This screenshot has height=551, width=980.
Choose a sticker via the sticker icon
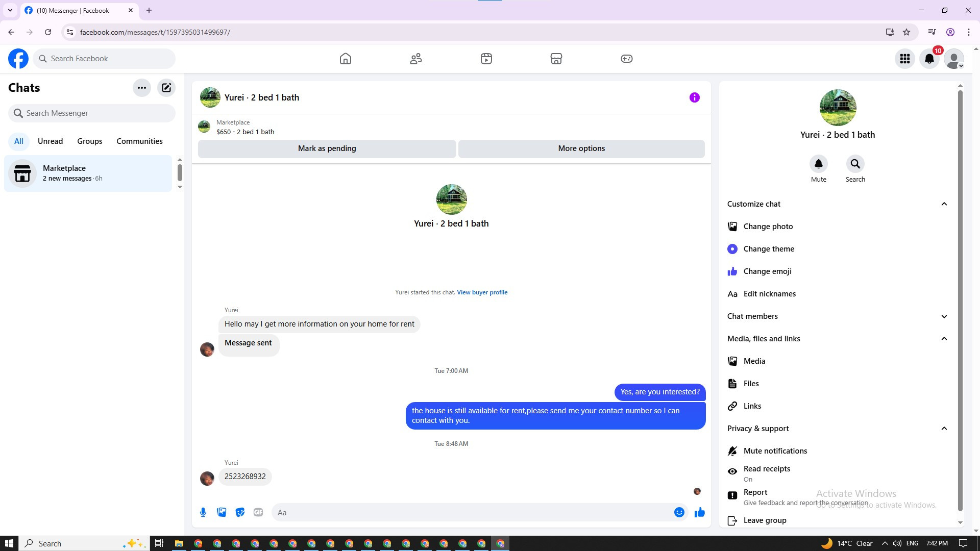click(x=240, y=512)
